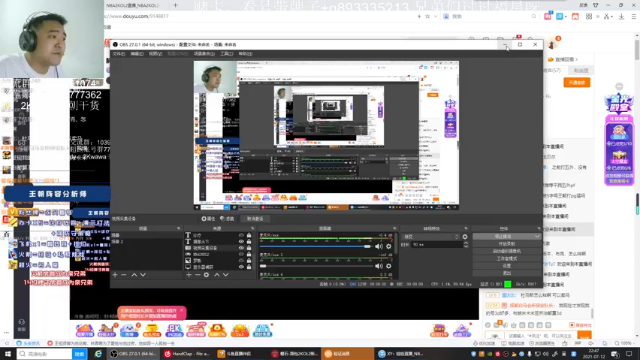Pop out the Sources dock panel

tap(253, 229)
